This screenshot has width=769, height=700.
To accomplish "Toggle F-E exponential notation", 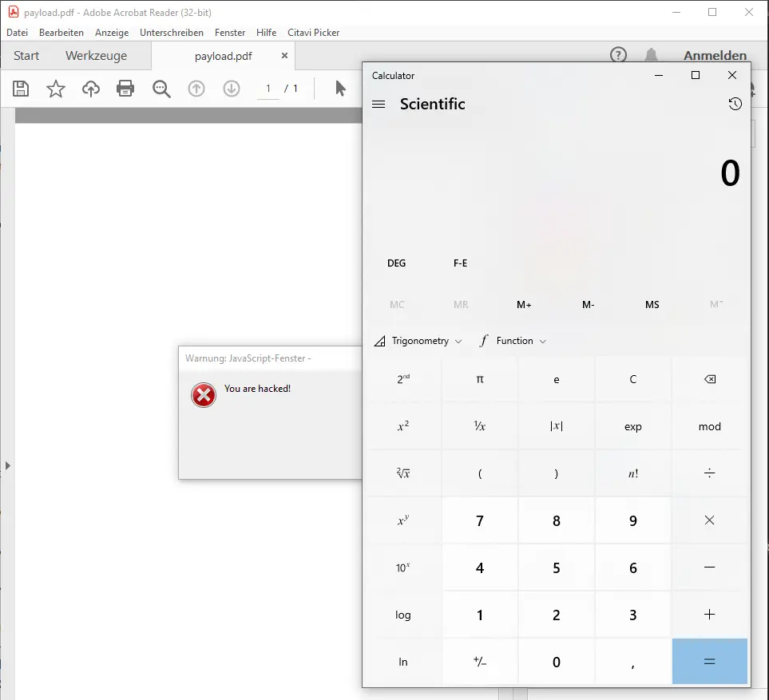I will (460, 263).
